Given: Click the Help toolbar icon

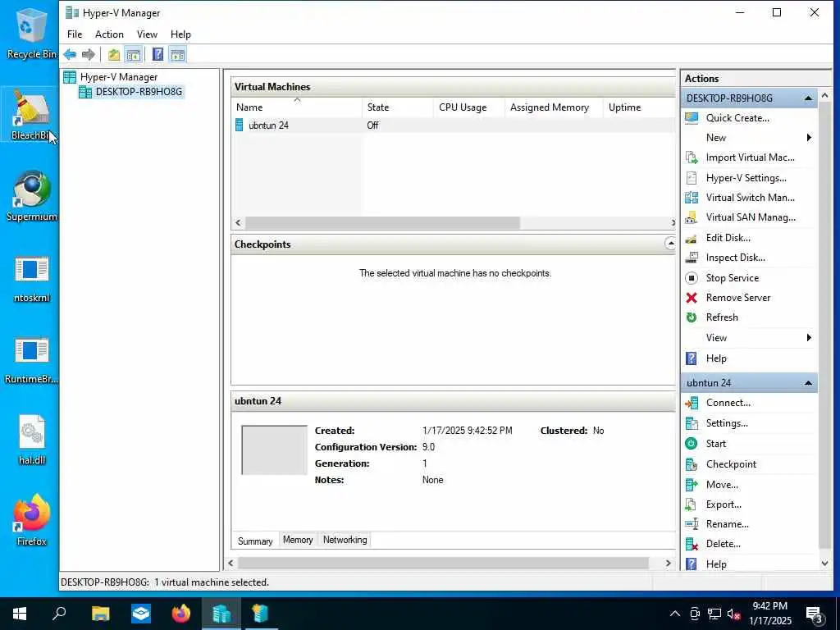Looking at the screenshot, I should (157, 55).
